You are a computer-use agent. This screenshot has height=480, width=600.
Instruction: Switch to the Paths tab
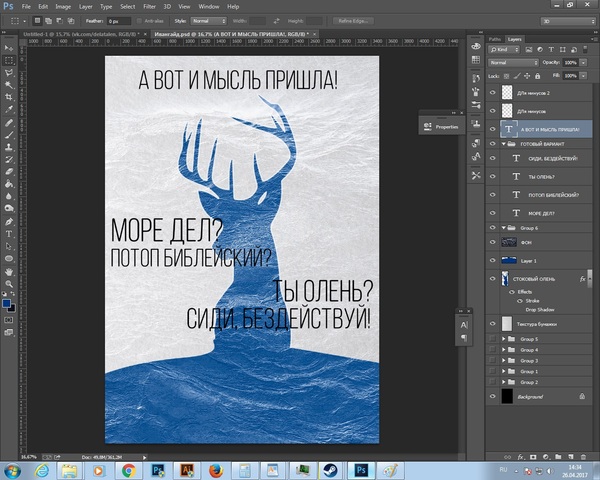[x=494, y=40]
